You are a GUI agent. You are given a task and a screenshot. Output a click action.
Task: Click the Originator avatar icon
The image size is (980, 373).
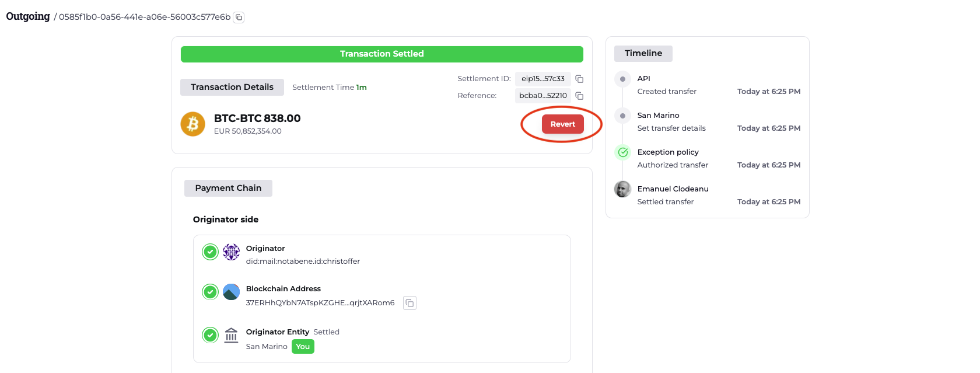(x=231, y=252)
